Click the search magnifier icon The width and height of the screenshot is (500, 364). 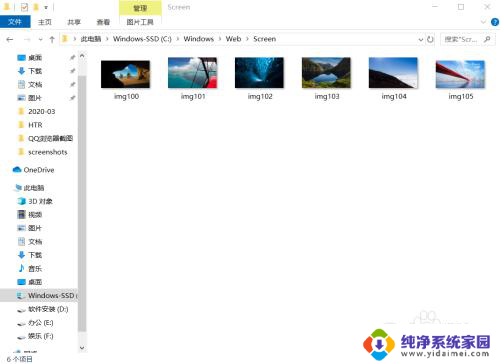pos(487,39)
